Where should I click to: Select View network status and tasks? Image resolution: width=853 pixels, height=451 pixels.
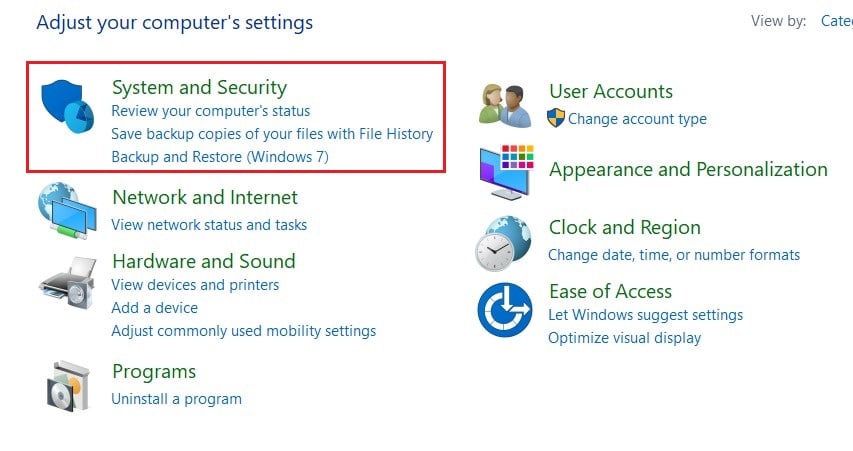click(209, 225)
